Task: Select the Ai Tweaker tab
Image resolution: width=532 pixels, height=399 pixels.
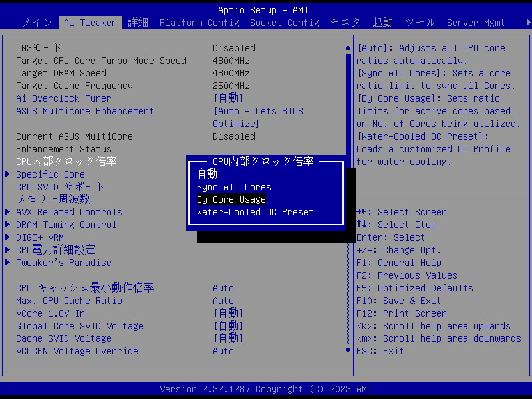Action: pos(90,23)
